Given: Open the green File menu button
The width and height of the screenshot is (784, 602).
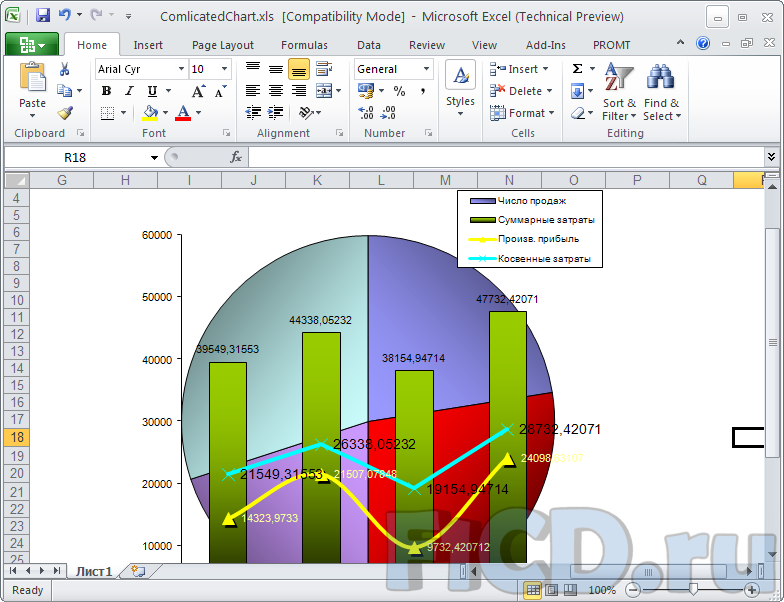Looking at the screenshot, I should point(32,45).
